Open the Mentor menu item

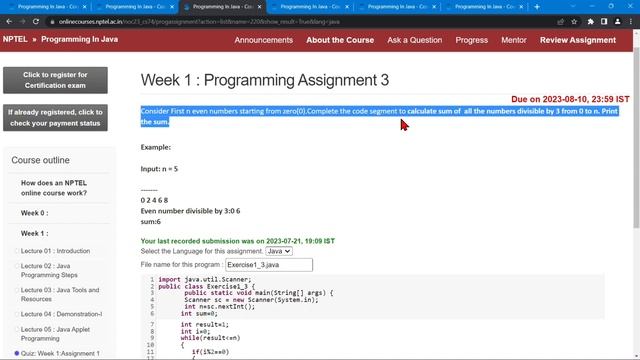point(514,40)
